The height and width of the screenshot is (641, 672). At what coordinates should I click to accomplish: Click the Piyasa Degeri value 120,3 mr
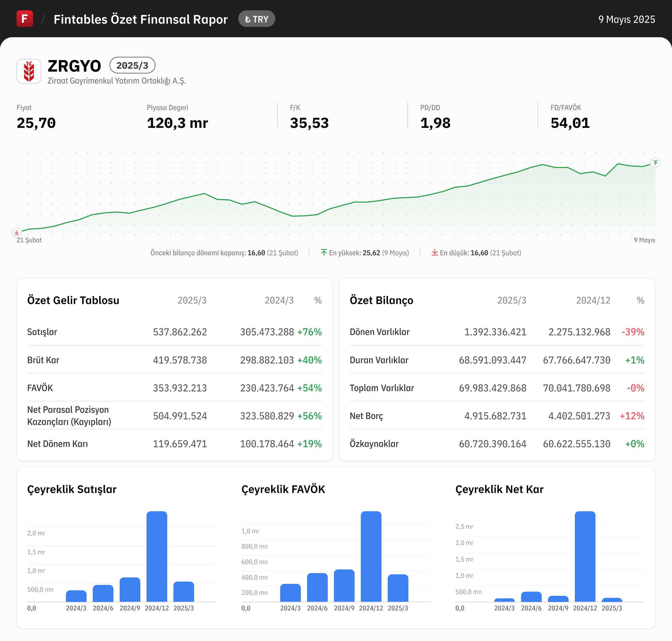pos(177,123)
